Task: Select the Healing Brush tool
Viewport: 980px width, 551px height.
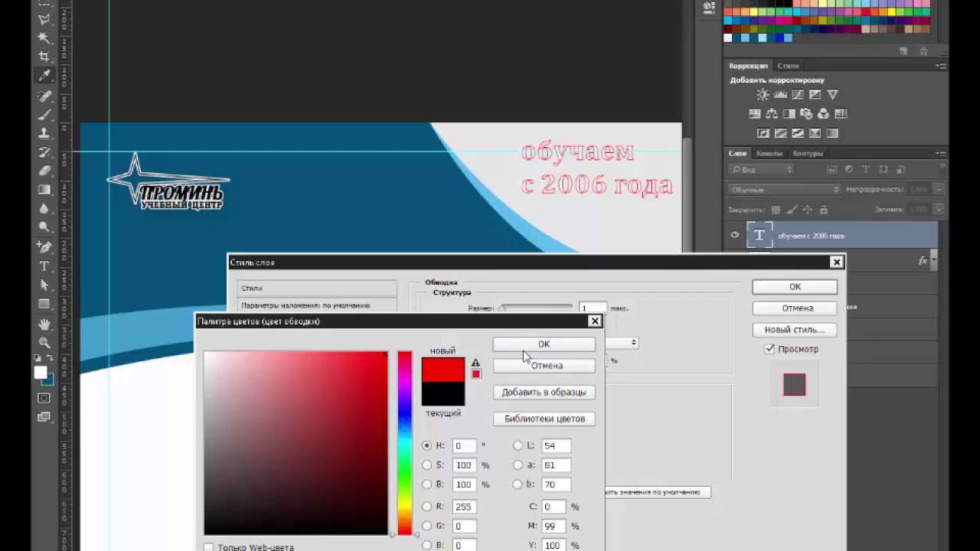Action: point(44,96)
